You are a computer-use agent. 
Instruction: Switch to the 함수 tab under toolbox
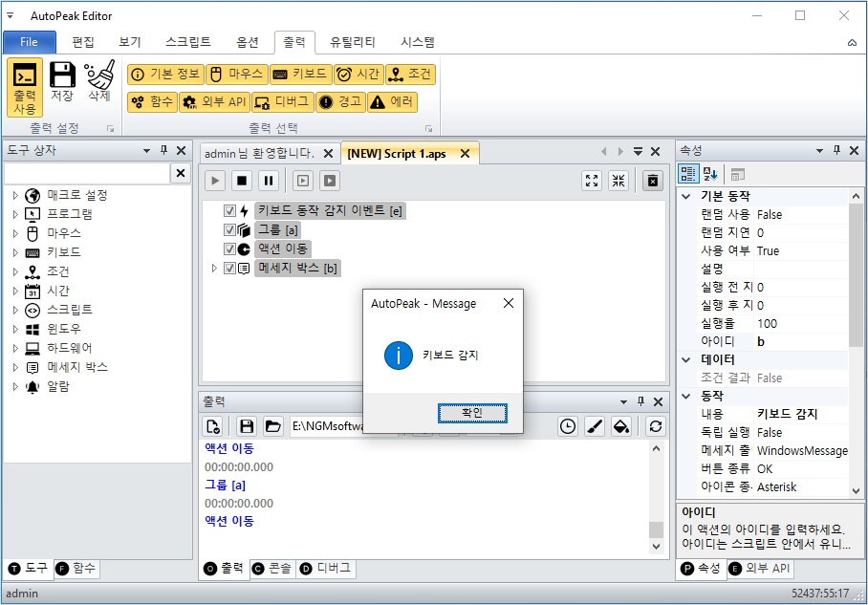pyautogui.click(x=76, y=569)
